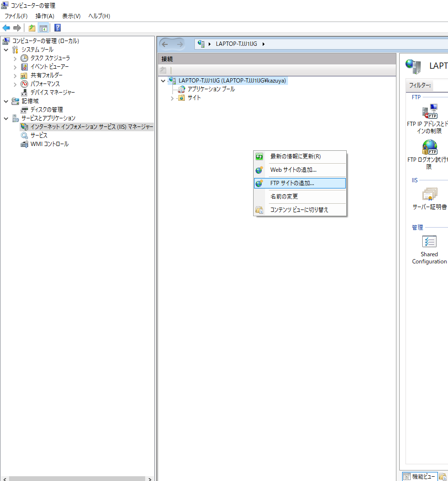Click the blue Back arrow in the toolbar
The height and width of the screenshot is (481, 448).
[6, 28]
